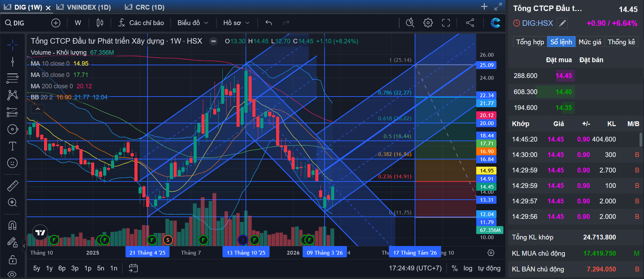
Task: Set chart range to 1n
Action: pyautogui.click(x=114, y=268)
